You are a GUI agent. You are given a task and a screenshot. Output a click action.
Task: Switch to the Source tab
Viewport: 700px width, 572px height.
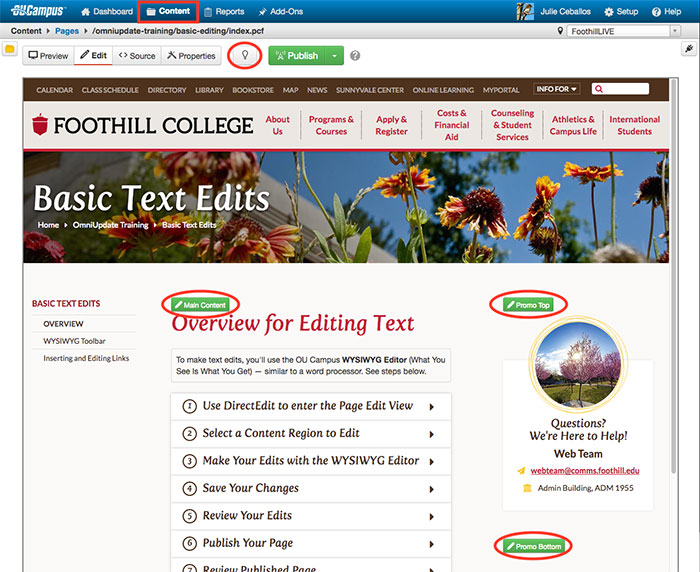pos(137,55)
